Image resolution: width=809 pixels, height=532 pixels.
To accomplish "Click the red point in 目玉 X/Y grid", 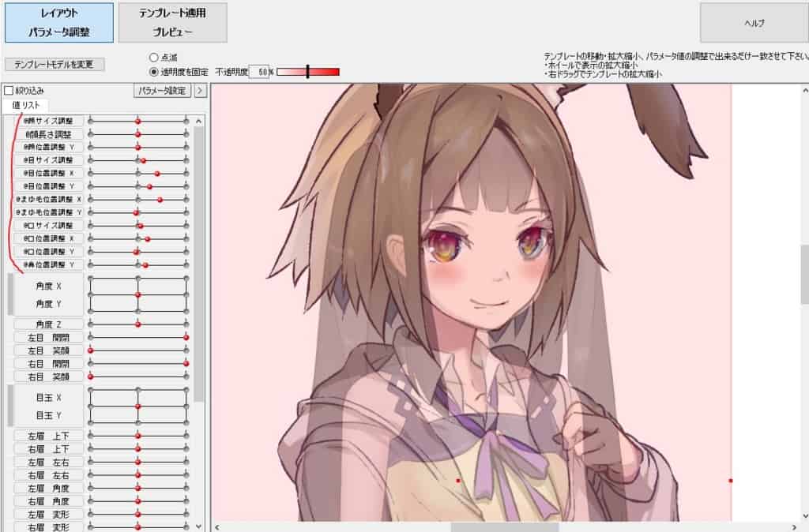I will [138, 406].
